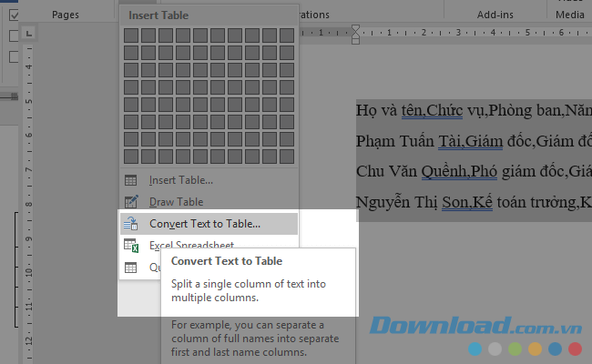Click the line starting "Họ và tên,Chức vụ"
The height and width of the screenshot is (364, 592).
tap(474, 110)
